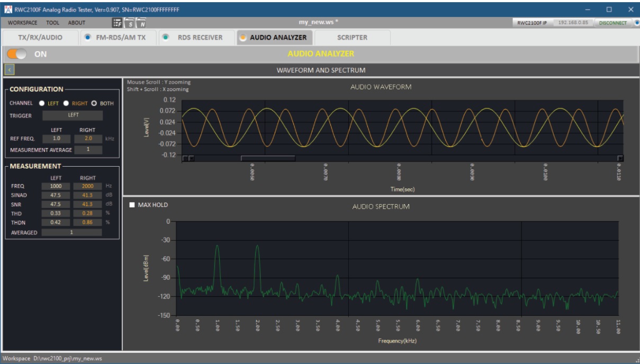Click the F workspace list icon
This screenshot has width=640, height=364.
pyautogui.click(x=117, y=23)
